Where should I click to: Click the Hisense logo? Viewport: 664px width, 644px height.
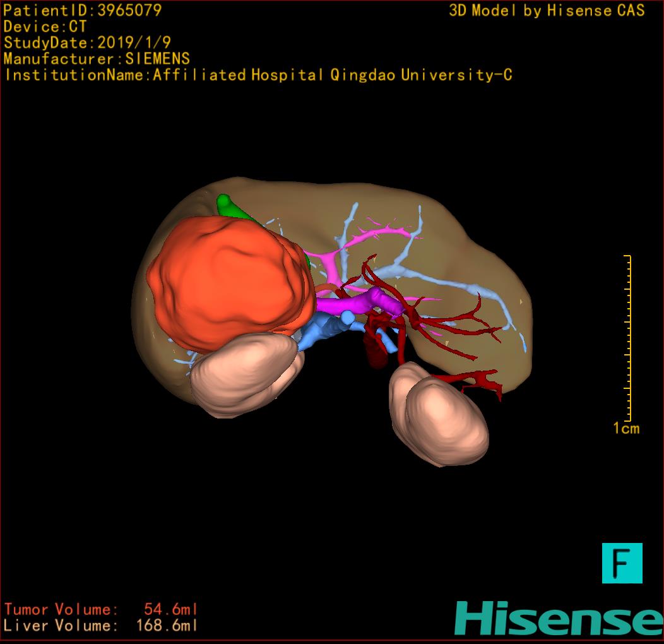click(559, 618)
